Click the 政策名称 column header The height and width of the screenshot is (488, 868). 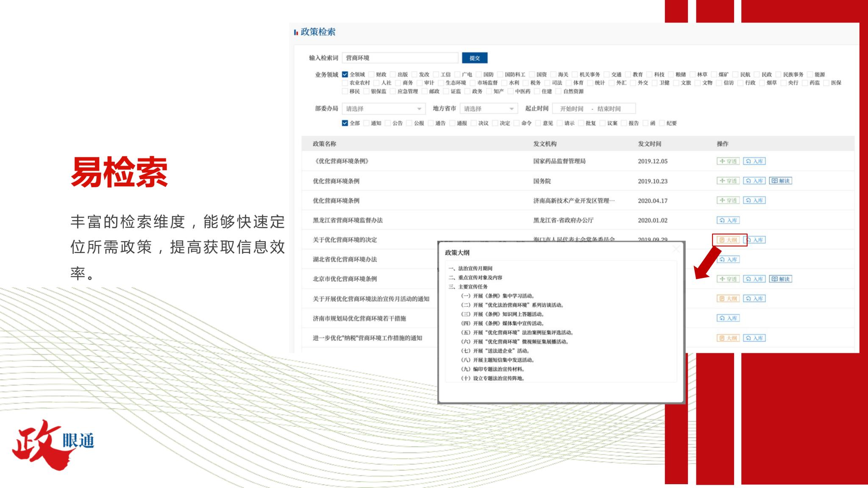[324, 144]
